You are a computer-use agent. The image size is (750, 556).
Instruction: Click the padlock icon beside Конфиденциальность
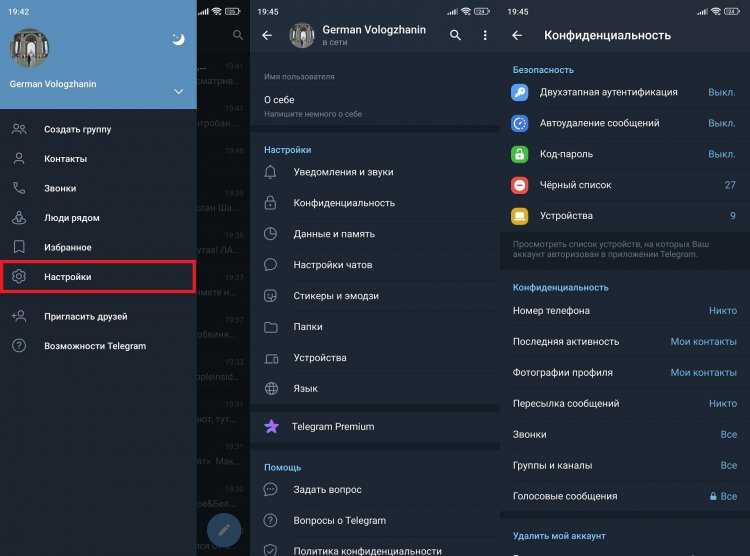pyautogui.click(x=270, y=203)
